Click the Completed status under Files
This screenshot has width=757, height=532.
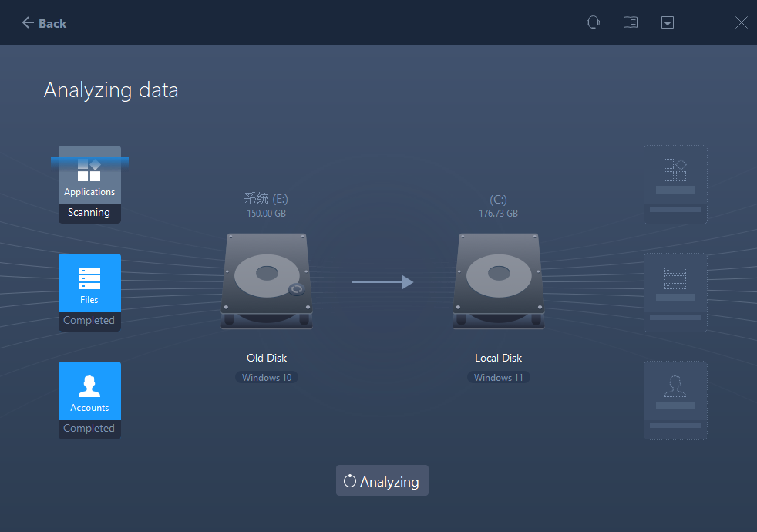(89, 321)
